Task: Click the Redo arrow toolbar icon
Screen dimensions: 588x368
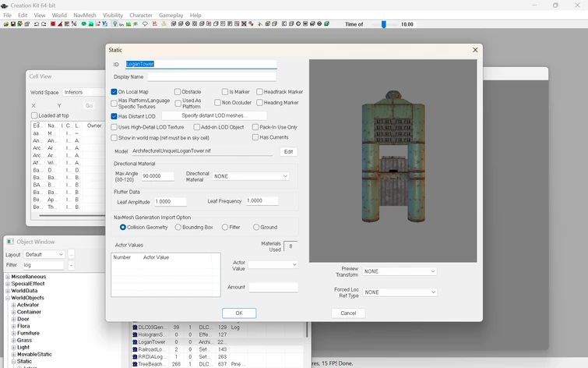Action: coord(44,24)
